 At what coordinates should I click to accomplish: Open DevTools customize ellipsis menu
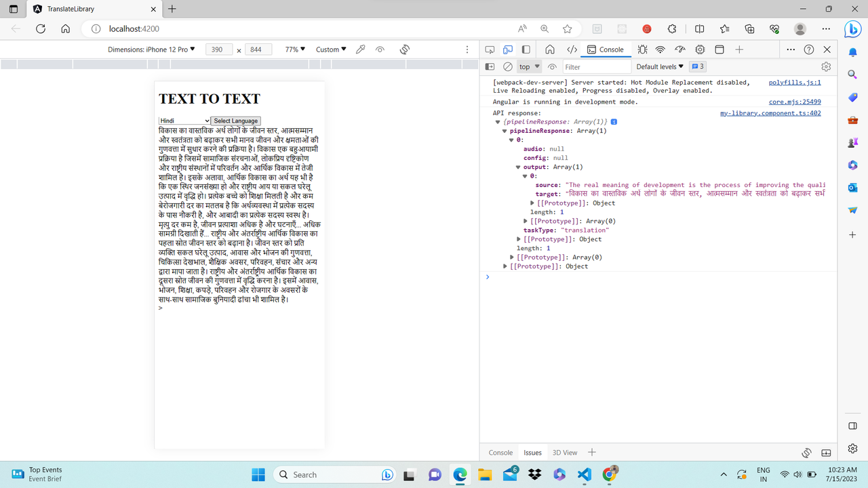791,49
